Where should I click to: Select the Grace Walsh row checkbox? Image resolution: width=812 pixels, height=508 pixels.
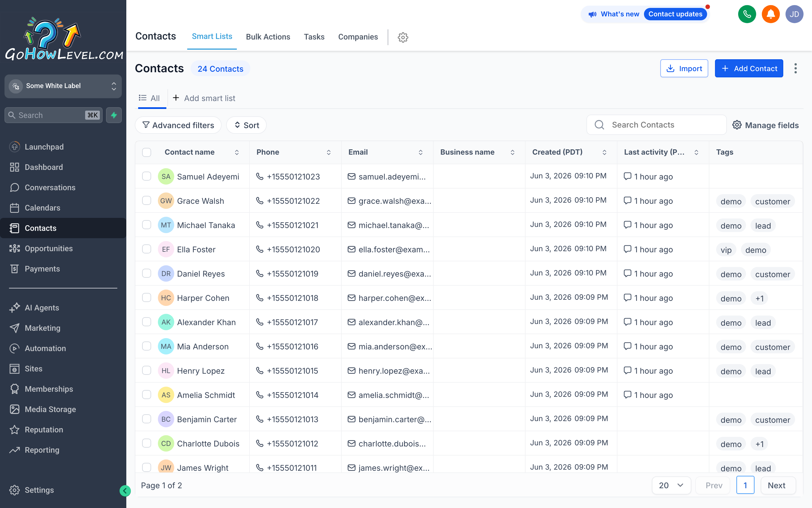pyautogui.click(x=147, y=200)
